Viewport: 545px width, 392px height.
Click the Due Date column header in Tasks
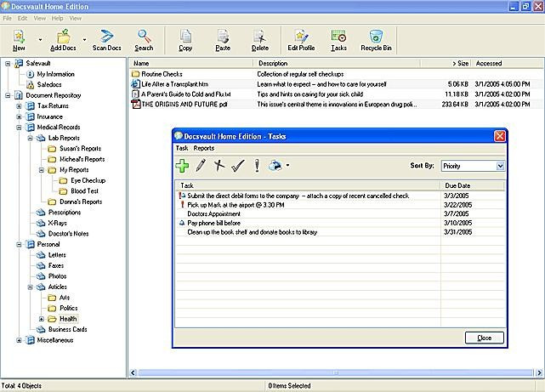(x=473, y=185)
